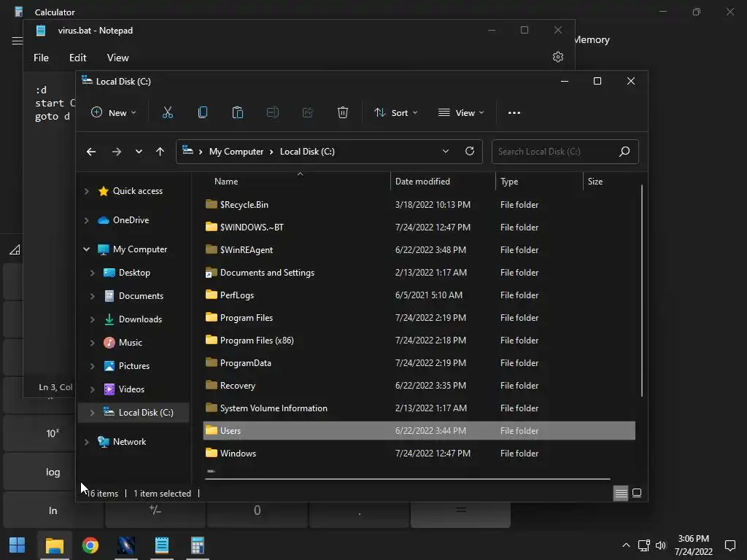The width and height of the screenshot is (747, 560).
Task: Click Local Disk (C:) breadcrumb segment
Action: [x=307, y=152]
